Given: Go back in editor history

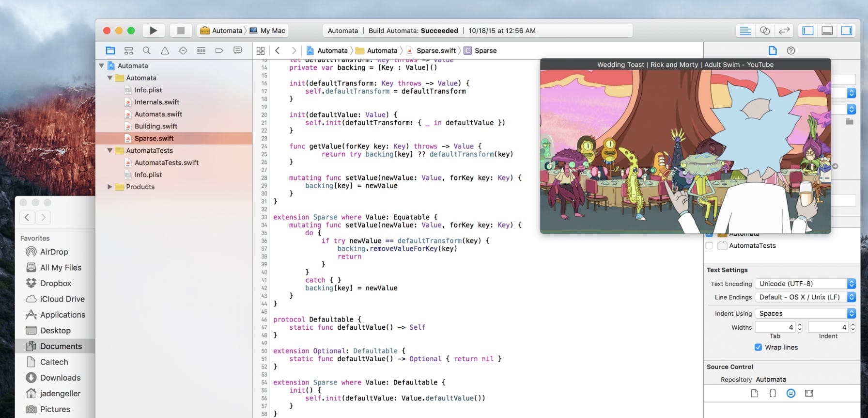Looking at the screenshot, I should click(x=278, y=50).
